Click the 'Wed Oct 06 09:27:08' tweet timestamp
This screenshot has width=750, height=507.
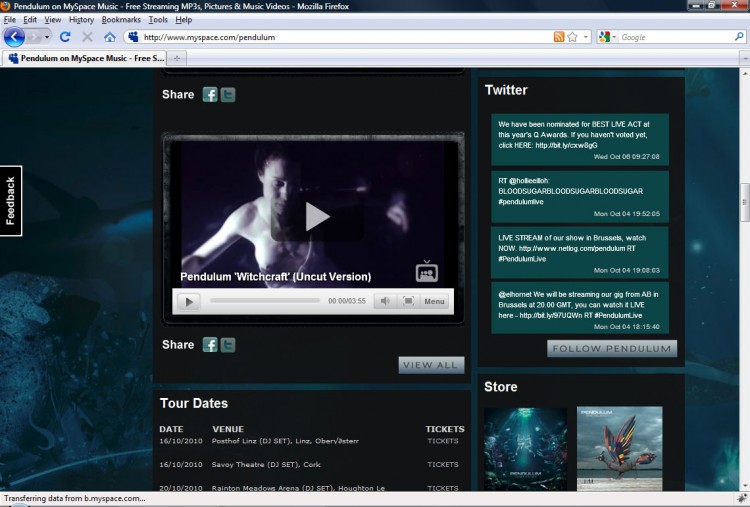627,157
